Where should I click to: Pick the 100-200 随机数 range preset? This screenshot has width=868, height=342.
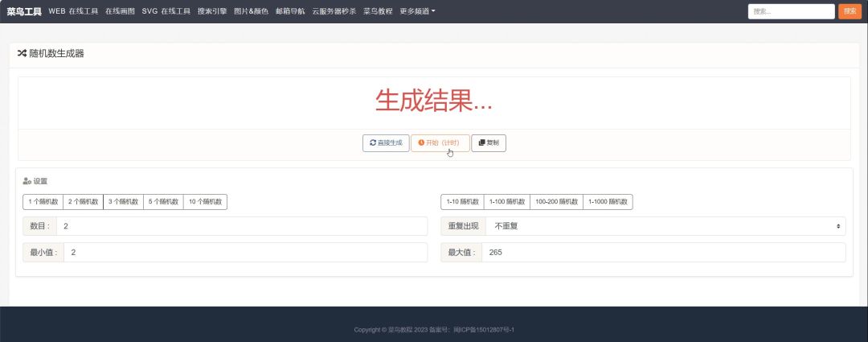click(x=556, y=202)
